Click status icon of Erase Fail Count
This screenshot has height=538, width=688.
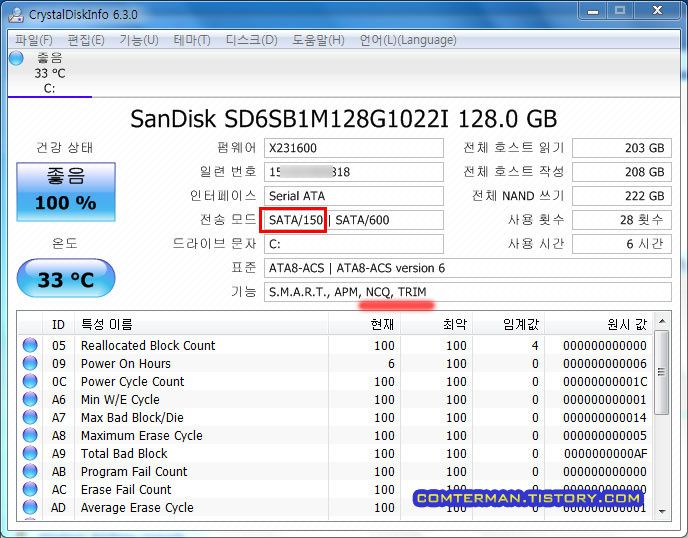click(x=30, y=489)
